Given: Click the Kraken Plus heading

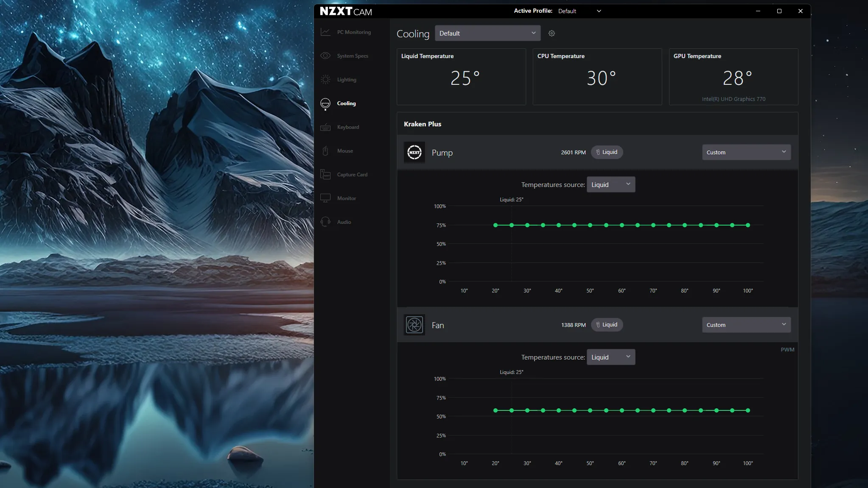Looking at the screenshot, I should point(423,124).
